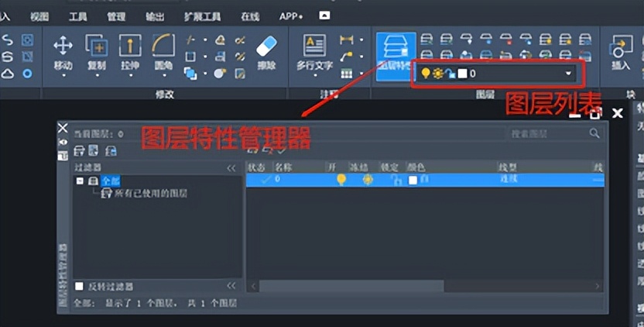Select the Erase (删除) eraser tool

(266, 52)
